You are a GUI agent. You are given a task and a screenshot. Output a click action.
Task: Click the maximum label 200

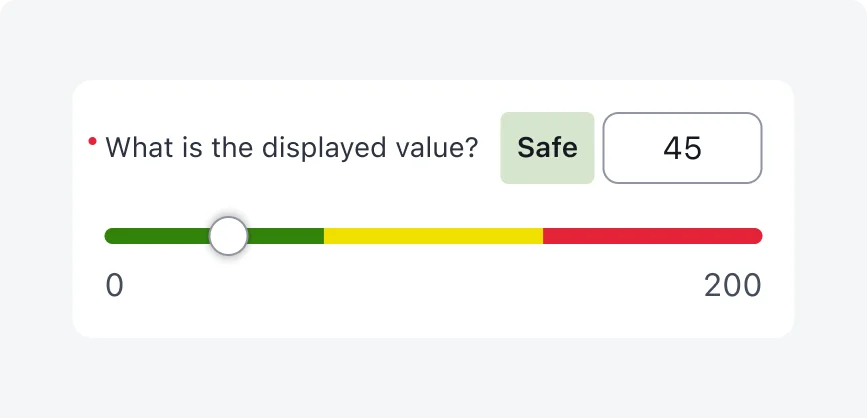pos(732,286)
